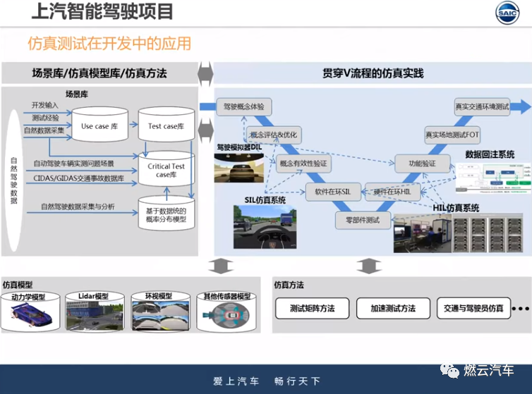This screenshot has height=394, width=532.
Task: Click the 其他传感器模型 image
Action: click(x=226, y=315)
